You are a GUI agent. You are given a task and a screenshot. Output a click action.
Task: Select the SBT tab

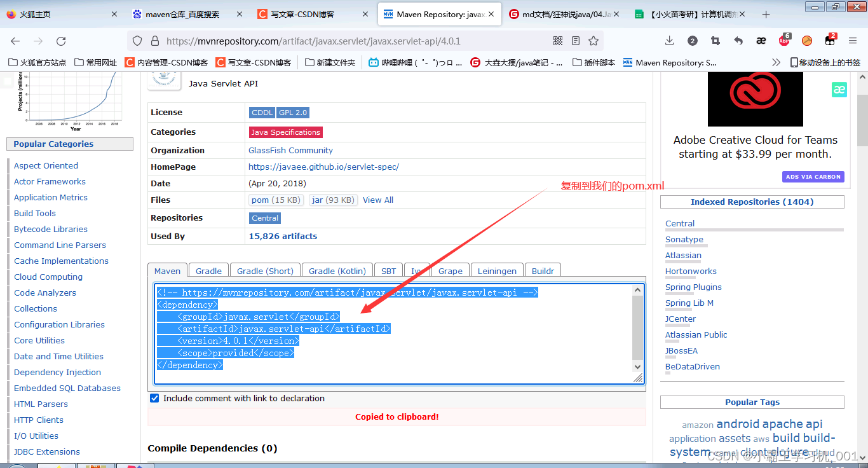point(389,271)
